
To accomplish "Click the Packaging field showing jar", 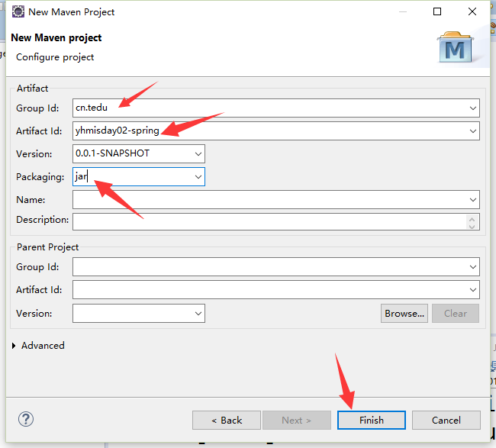I will (x=139, y=176).
